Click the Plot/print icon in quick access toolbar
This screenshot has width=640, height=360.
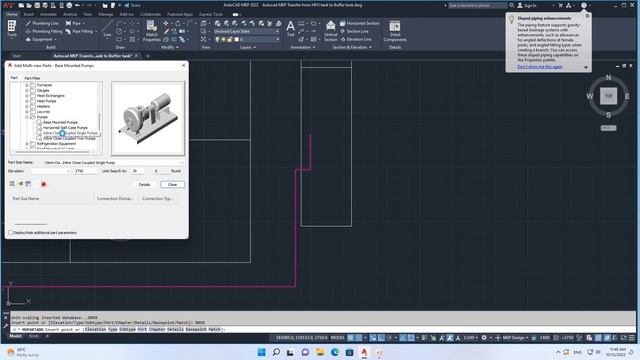[x=69, y=5]
